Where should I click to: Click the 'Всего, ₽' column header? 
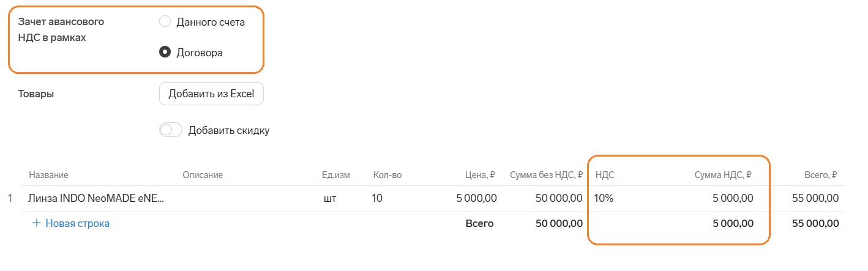(820, 175)
